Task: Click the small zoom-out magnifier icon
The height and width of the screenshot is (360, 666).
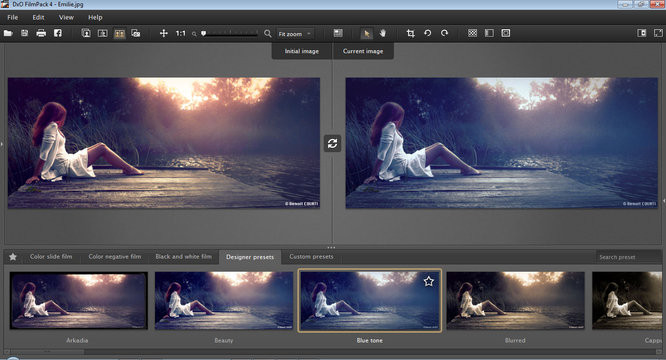Action: tap(194, 34)
